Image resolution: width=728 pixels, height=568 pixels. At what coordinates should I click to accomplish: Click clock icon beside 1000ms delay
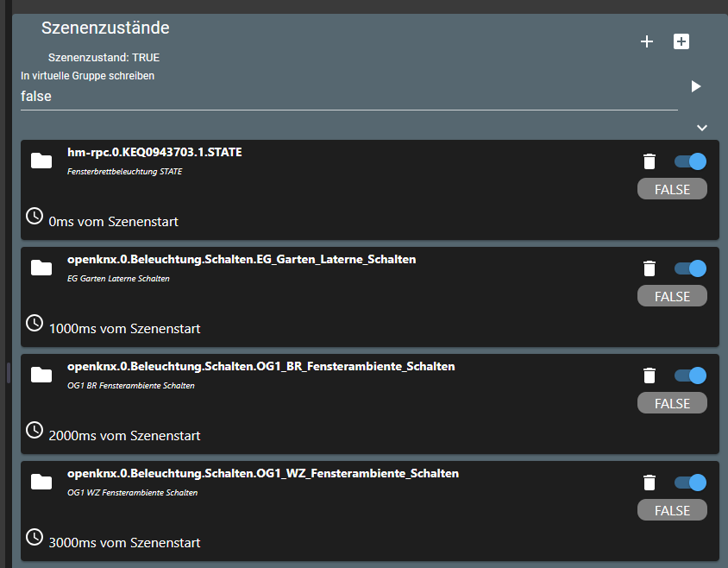(x=35, y=323)
